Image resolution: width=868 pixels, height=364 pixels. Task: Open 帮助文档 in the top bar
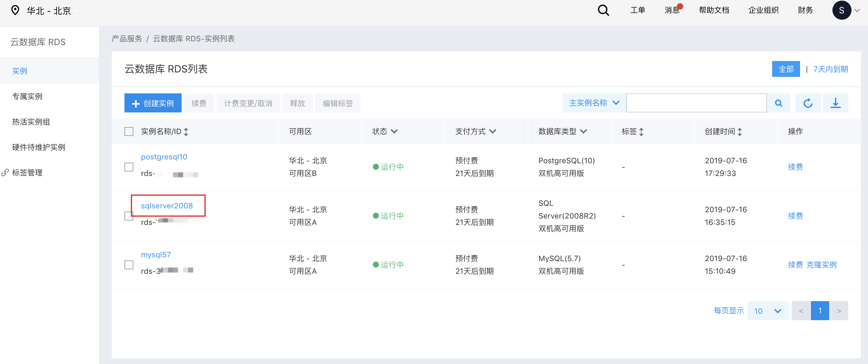click(714, 10)
